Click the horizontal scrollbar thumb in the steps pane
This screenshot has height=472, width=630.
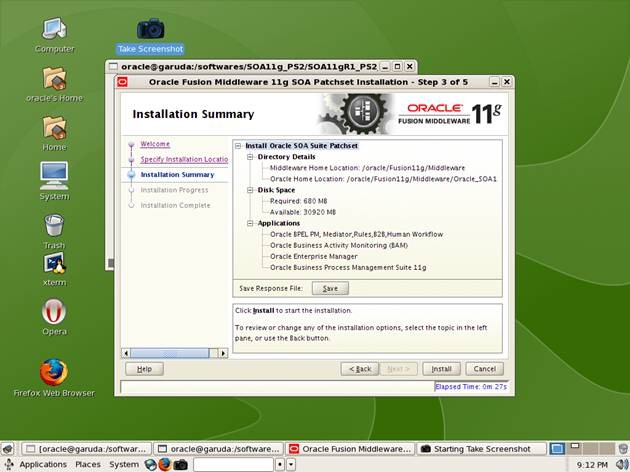[x=170, y=353]
